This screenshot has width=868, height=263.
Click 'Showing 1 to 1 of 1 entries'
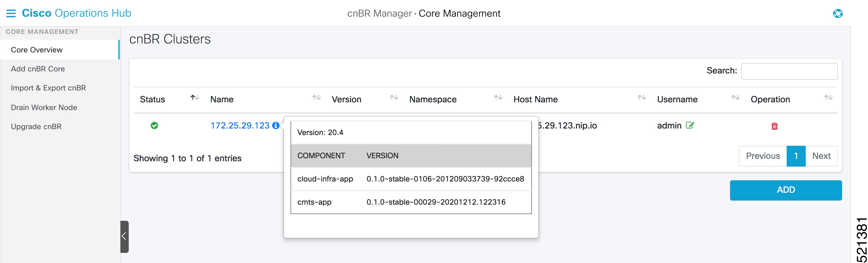click(187, 158)
